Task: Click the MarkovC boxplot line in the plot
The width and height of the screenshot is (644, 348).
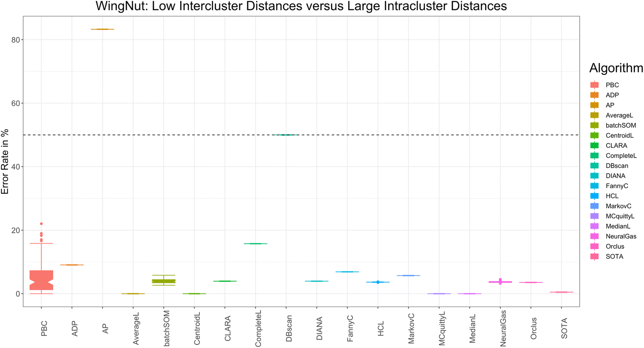Action: click(x=408, y=275)
